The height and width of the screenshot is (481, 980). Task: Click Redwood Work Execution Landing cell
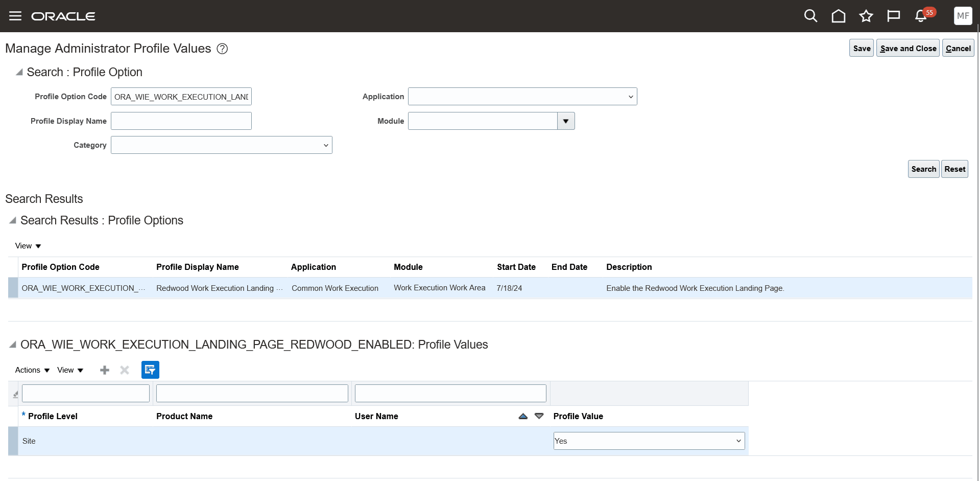point(220,288)
